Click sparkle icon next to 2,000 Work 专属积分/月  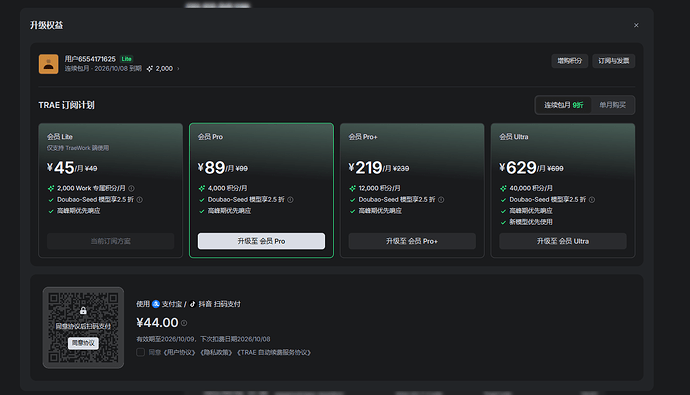51,188
